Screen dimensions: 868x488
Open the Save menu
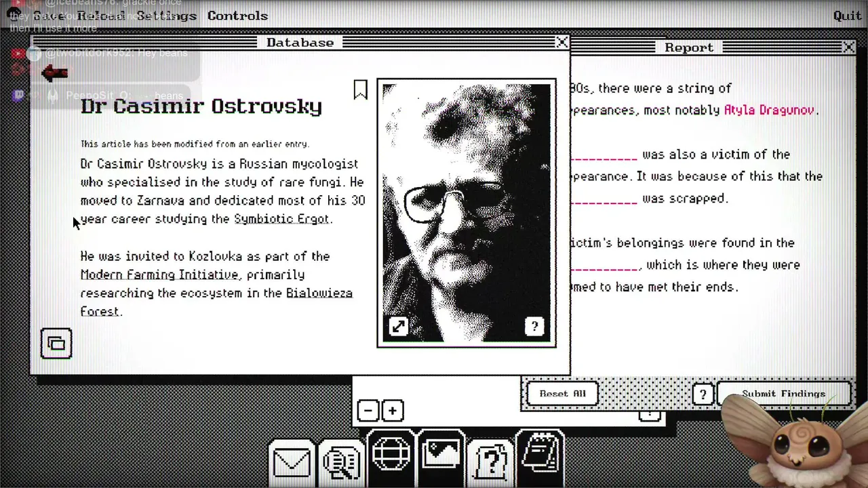click(x=49, y=16)
